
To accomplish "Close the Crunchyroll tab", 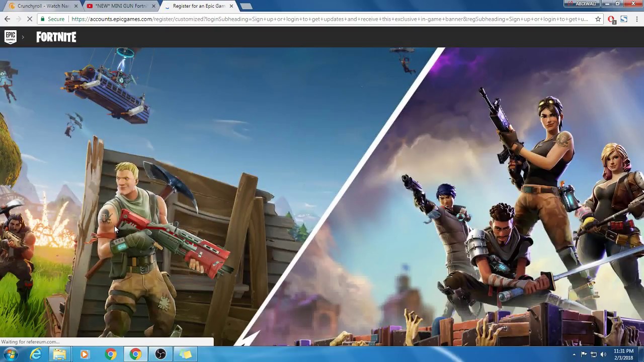I will [x=76, y=6].
